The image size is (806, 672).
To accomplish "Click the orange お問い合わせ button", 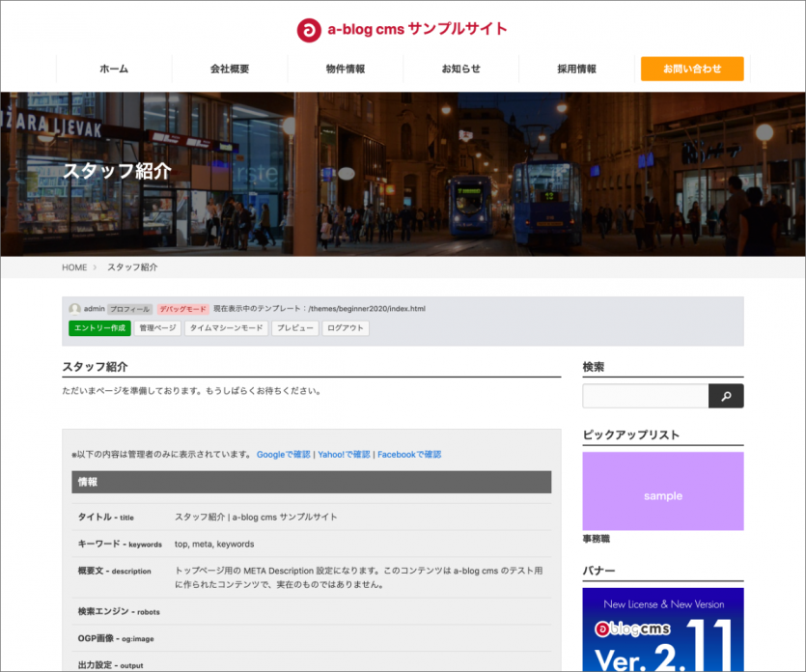I will click(692, 69).
